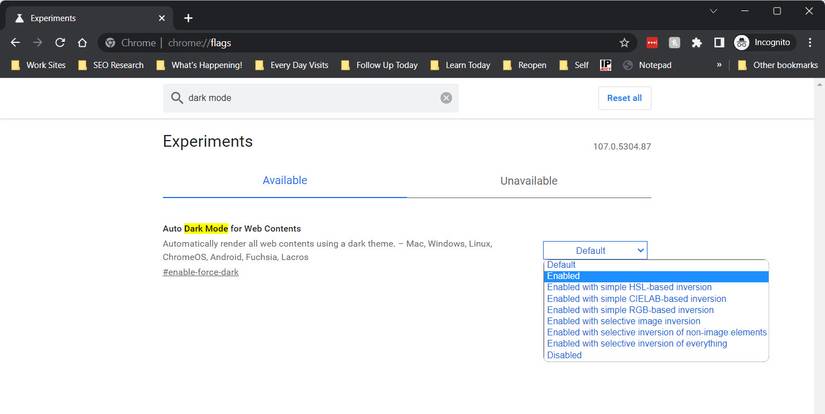
Task: Go to the Home page icon
Action: point(83,43)
